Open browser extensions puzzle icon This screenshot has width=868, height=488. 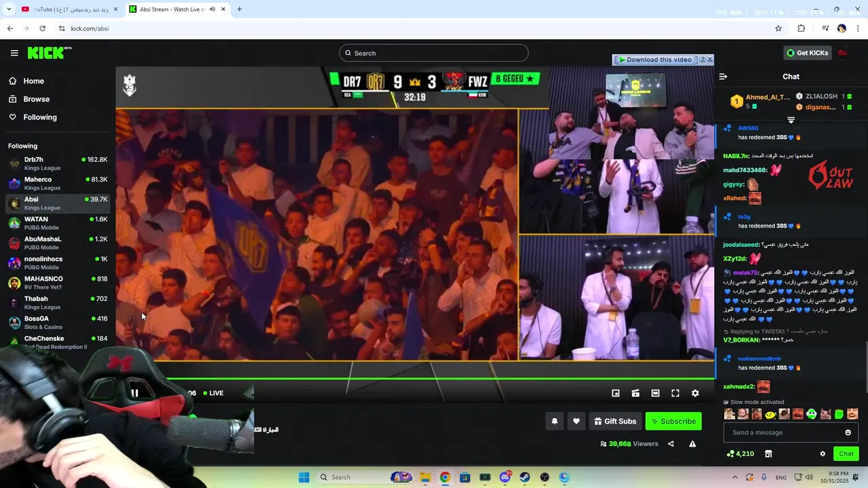(x=802, y=28)
